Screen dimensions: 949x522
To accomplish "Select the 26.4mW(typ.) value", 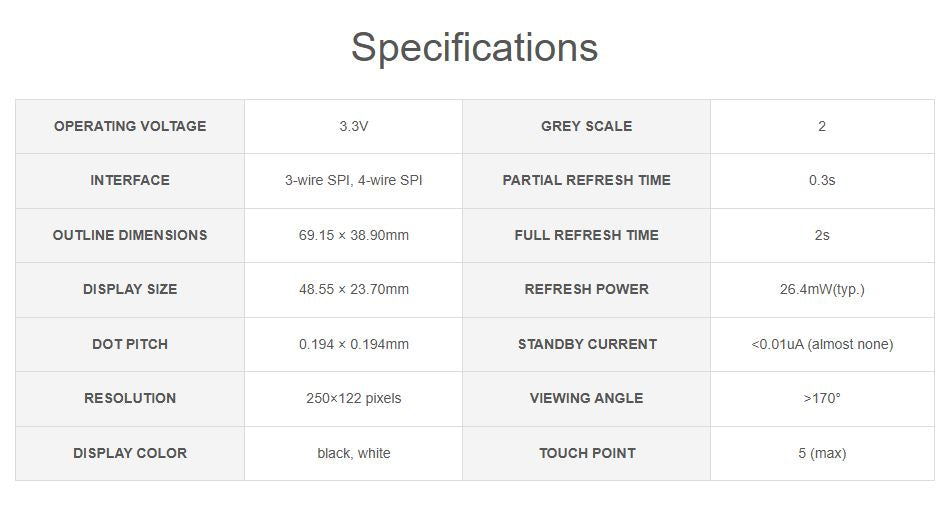I will [x=822, y=289].
